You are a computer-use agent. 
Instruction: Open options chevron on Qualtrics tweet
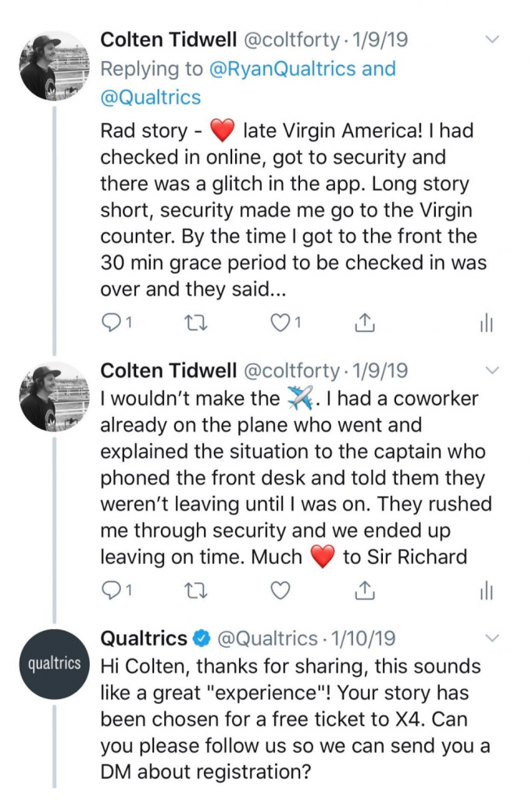pos(491,637)
